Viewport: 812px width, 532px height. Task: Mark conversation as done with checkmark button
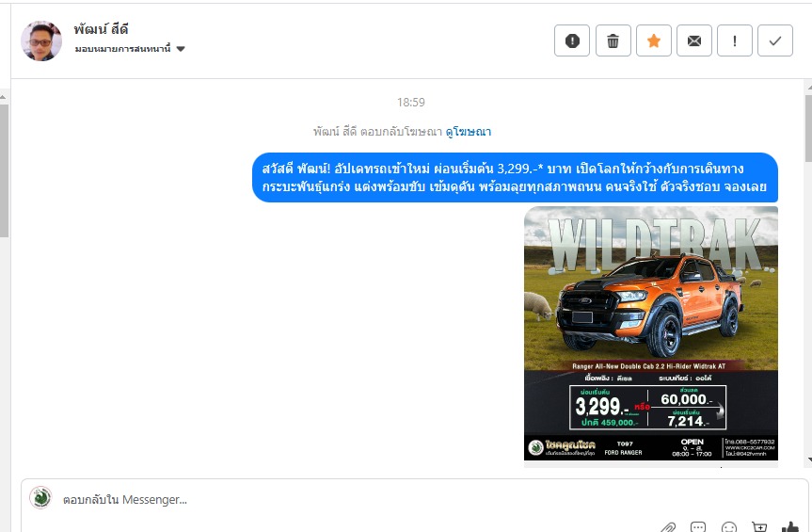pyautogui.click(x=775, y=40)
